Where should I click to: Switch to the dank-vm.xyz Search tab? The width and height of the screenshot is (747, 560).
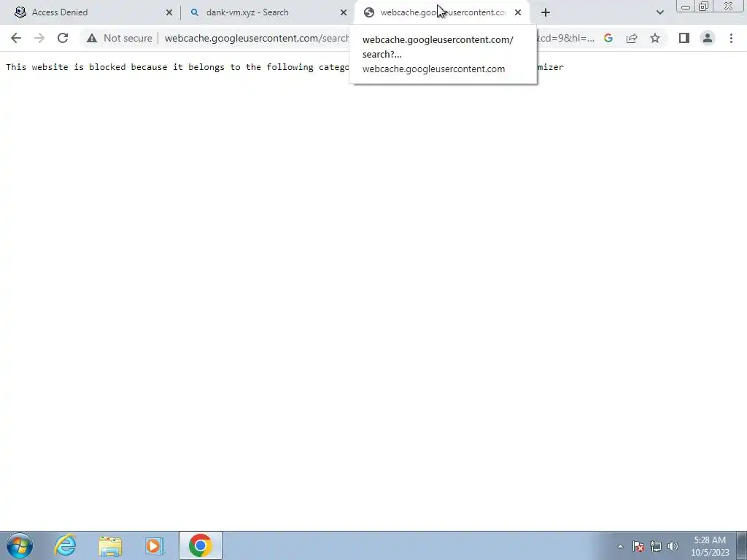click(267, 12)
